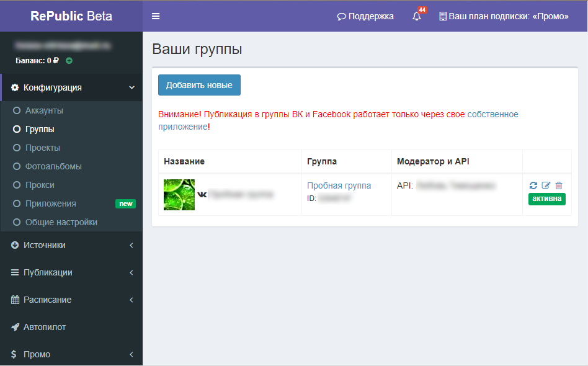
Task: Click the Автопилот rocket icon
Action: click(15, 327)
